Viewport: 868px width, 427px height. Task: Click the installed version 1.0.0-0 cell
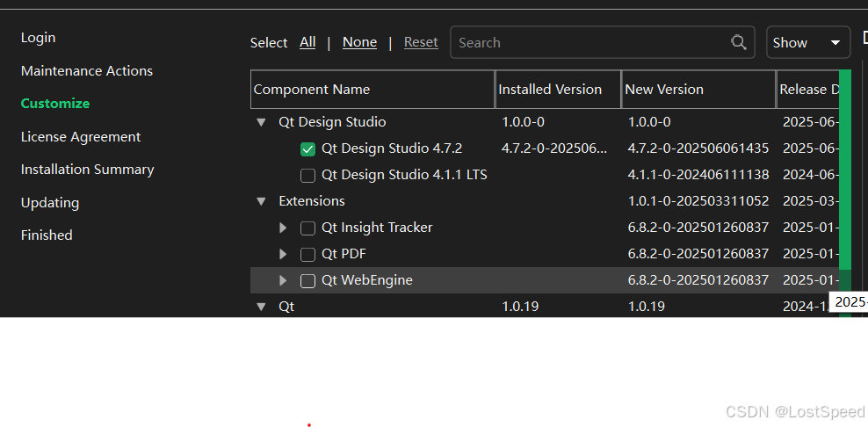coord(523,122)
